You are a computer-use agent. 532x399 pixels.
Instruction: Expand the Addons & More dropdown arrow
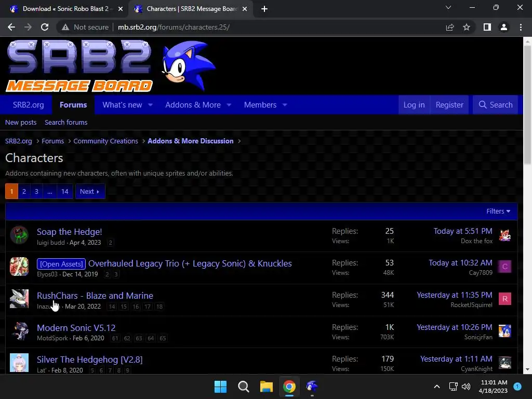tap(229, 105)
